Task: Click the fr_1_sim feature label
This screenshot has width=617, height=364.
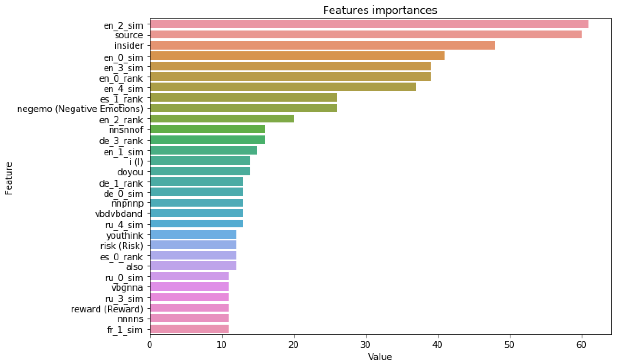Action: 125,330
